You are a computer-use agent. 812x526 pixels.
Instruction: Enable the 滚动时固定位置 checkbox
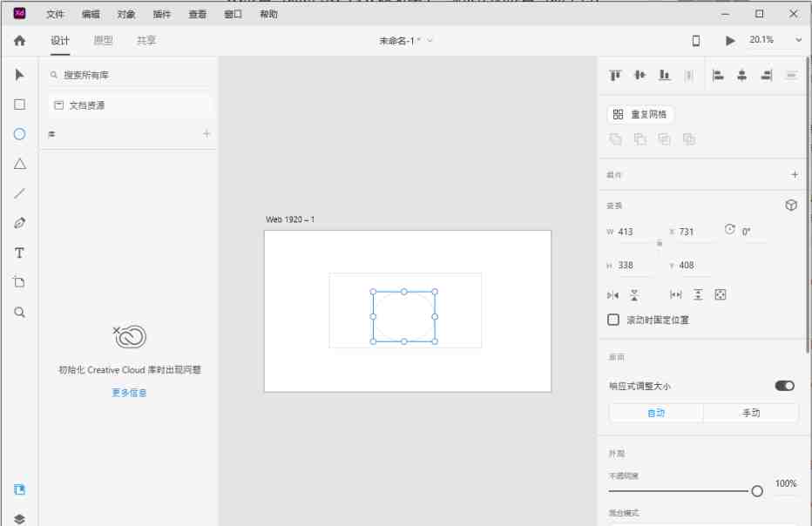[x=612, y=320]
